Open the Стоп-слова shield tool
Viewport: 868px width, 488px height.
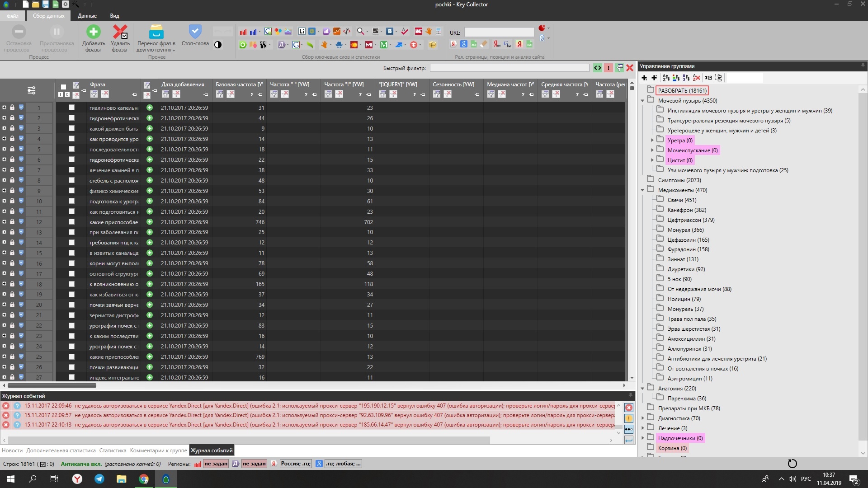point(195,32)
